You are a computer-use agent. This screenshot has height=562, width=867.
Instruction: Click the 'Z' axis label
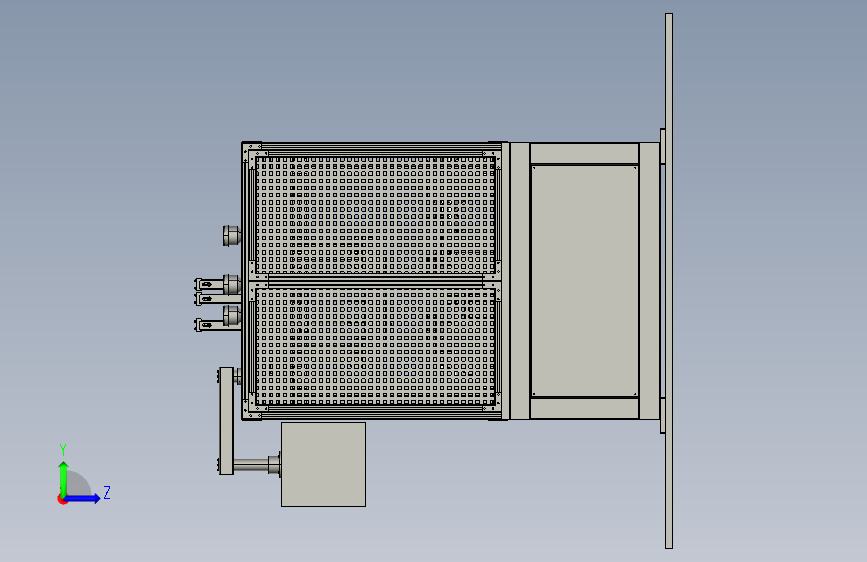tap(107, 492)
